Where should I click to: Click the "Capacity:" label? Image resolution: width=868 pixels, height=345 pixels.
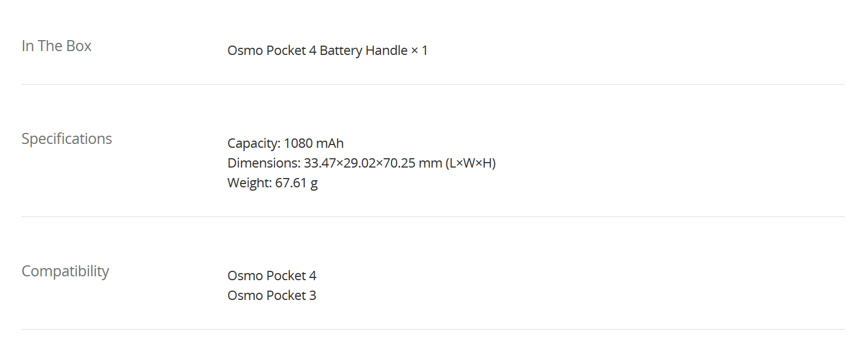254,143
